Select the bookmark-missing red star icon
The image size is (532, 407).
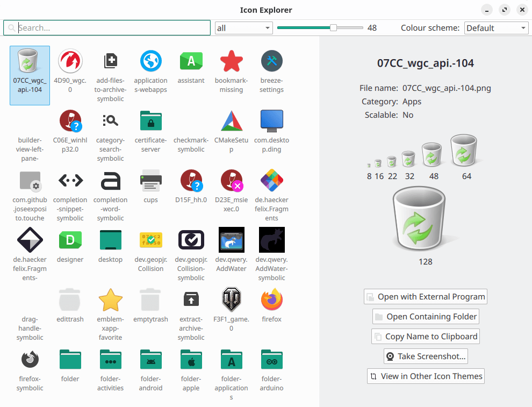tap(232, 61)
